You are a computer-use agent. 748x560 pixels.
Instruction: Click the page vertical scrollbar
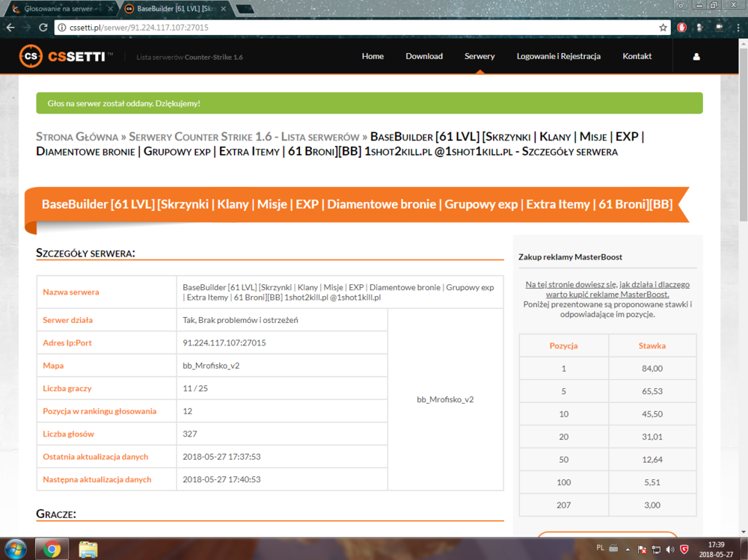[x=744, y=134]
